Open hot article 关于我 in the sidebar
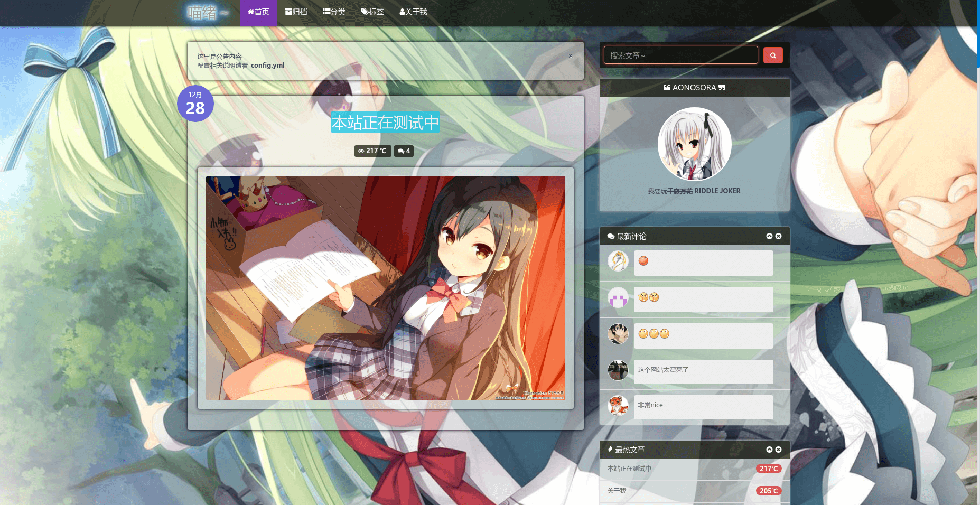Image resolution: width=980 pixels, height=505 pixels. tap(617, 491)
